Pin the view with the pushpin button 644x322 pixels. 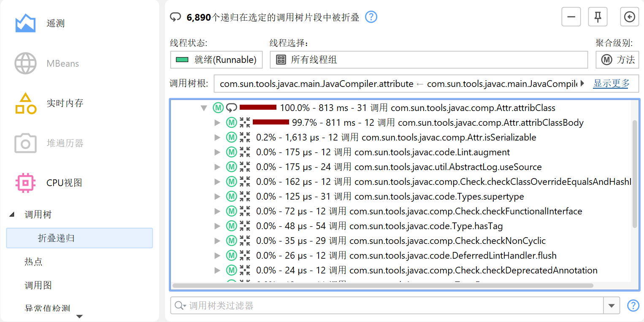(598, 17)
